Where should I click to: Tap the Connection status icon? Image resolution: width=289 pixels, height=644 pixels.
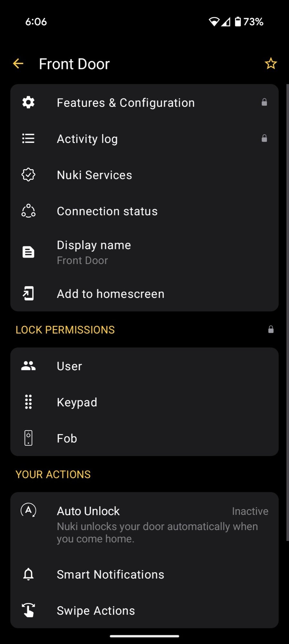pos(28,211)
